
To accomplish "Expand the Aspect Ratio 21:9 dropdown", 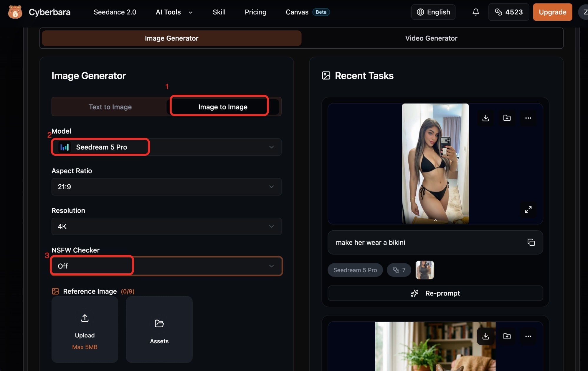I will (x=166, y=187).
